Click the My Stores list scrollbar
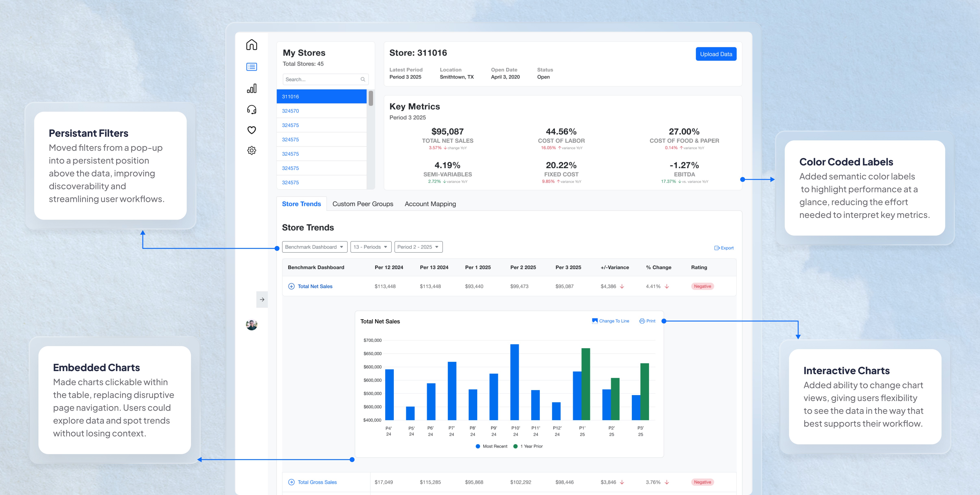980x495 pixels. tap(371, 98)
